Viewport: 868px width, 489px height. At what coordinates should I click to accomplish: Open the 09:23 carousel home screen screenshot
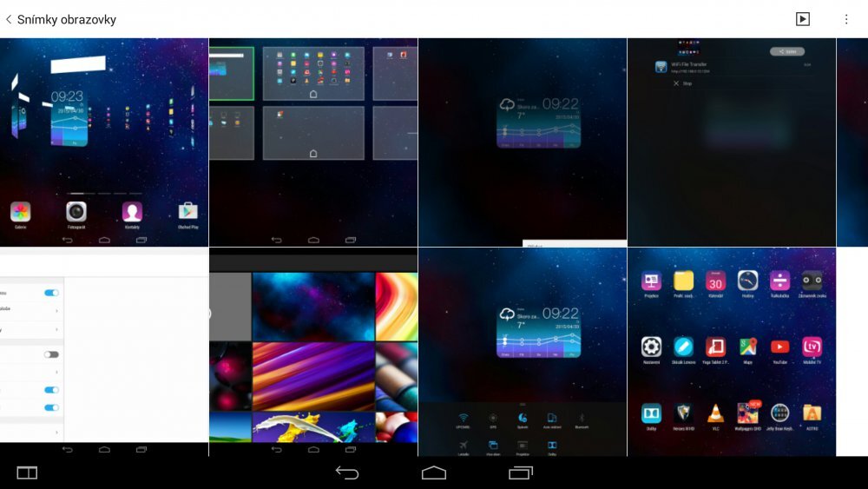pos(104,142)
